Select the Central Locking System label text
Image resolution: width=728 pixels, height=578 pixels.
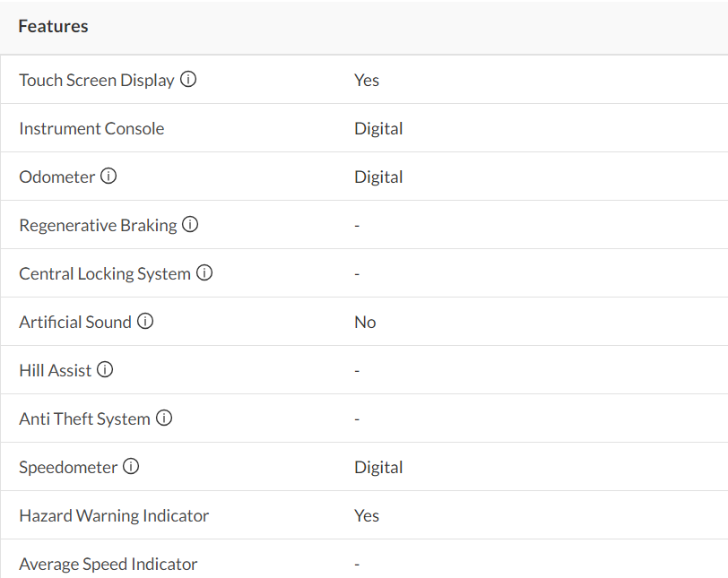point(105,273)
